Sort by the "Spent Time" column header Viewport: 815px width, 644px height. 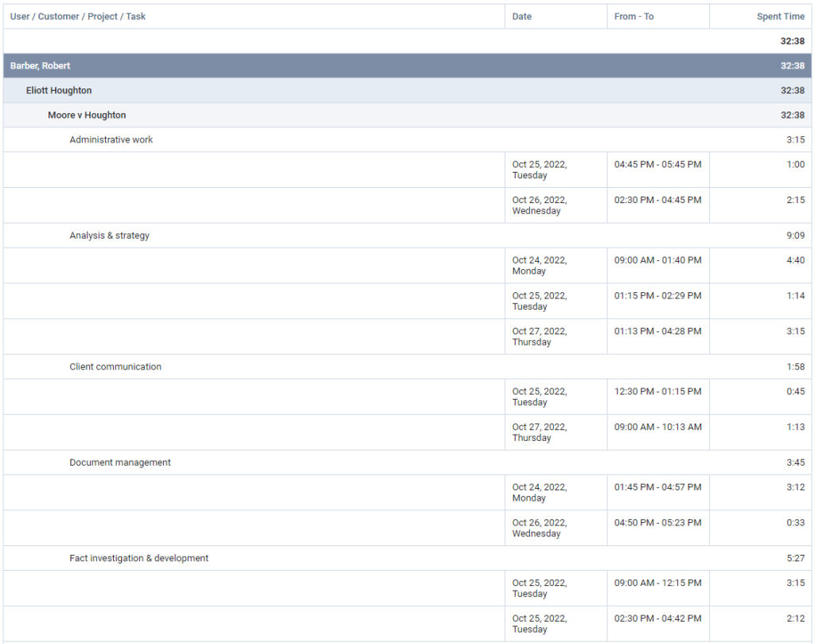[x=781, y=16]
